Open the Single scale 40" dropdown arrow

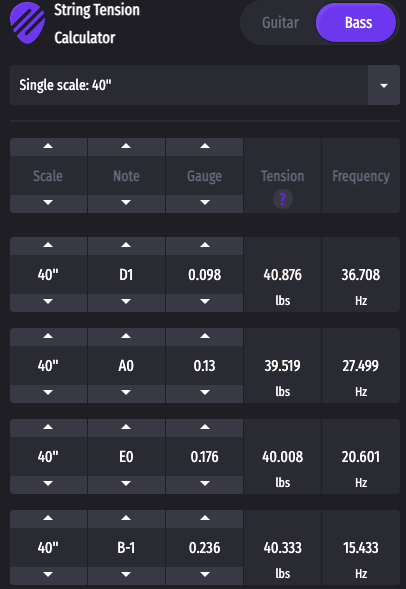tap(384, 85)
